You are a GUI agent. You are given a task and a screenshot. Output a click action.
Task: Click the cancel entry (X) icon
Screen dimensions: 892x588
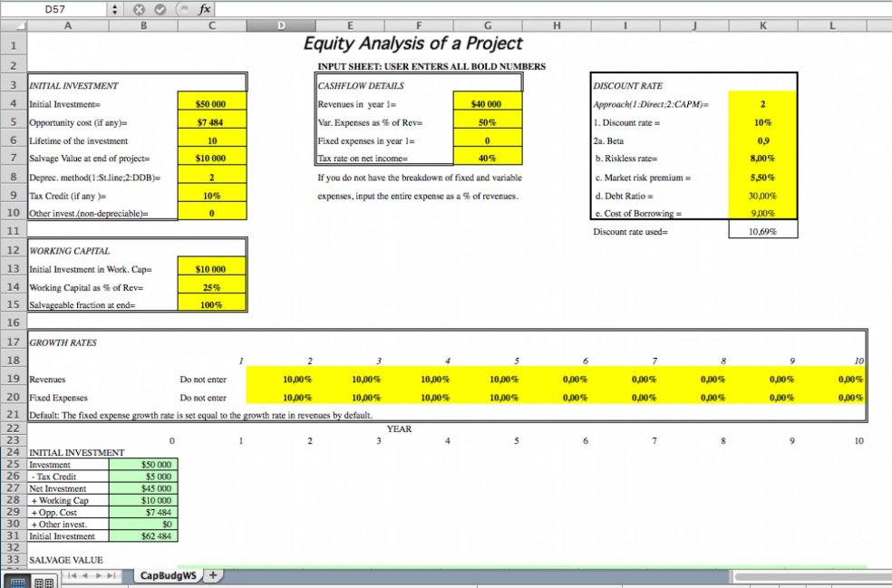click(138, 9)
